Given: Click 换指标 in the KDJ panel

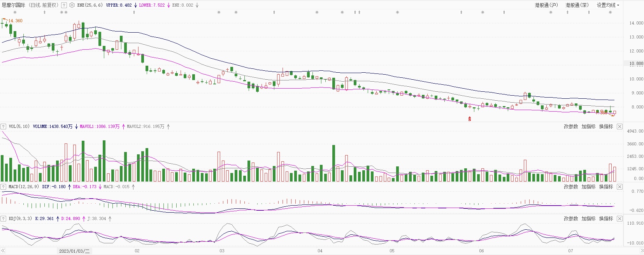Looking at the screenshot, I should click(606, 219).
